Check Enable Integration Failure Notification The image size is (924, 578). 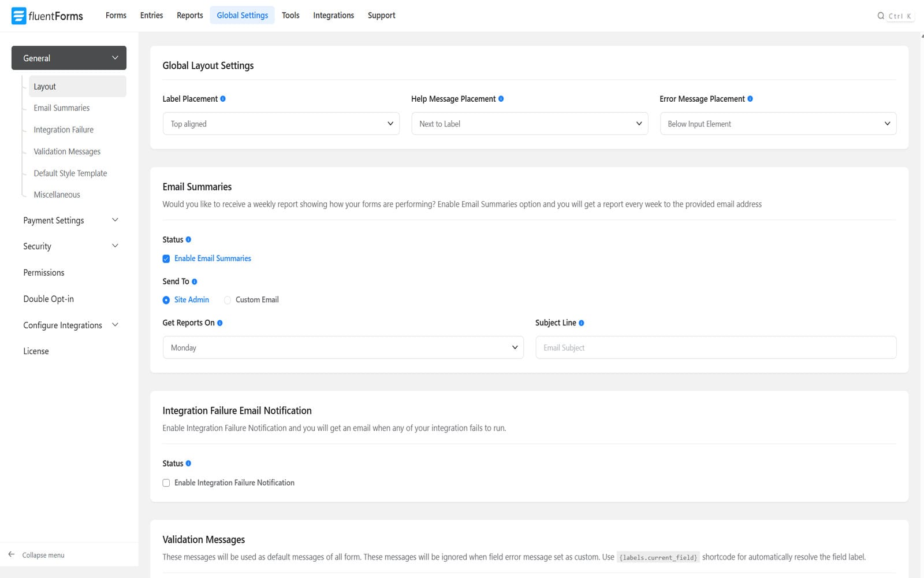pos(166,483)
